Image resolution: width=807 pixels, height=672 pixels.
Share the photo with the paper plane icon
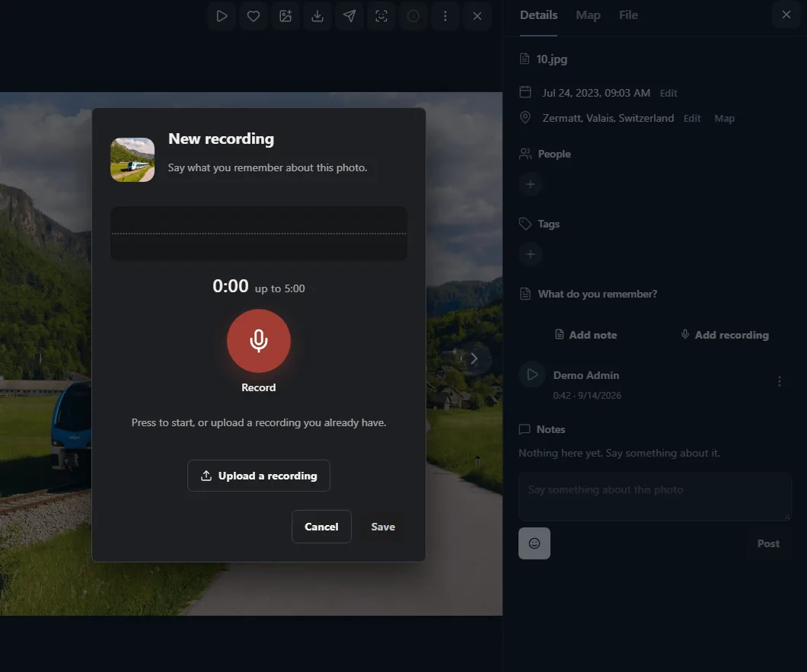(x=349, y=16)
